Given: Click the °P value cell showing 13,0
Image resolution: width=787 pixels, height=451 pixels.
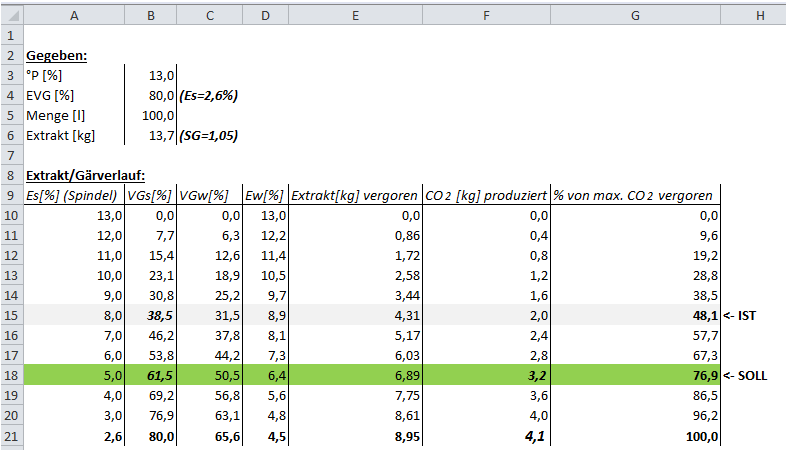Looking at the screenshot, I should 151,76.
